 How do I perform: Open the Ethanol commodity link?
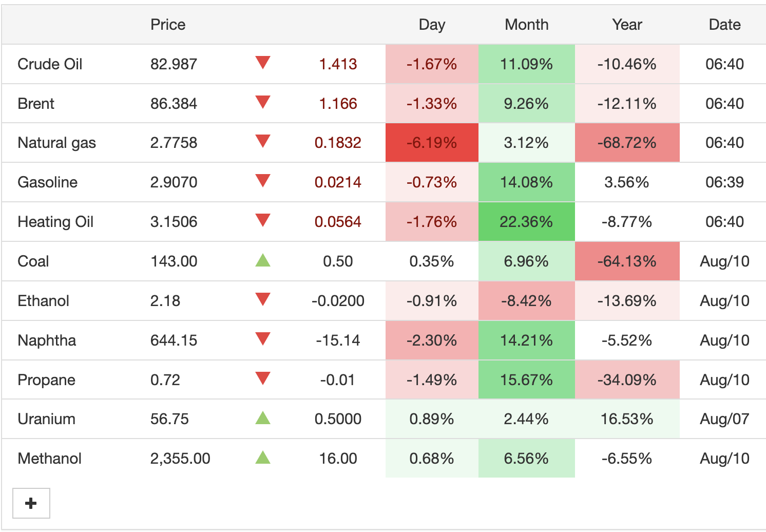tap(43, 301)
